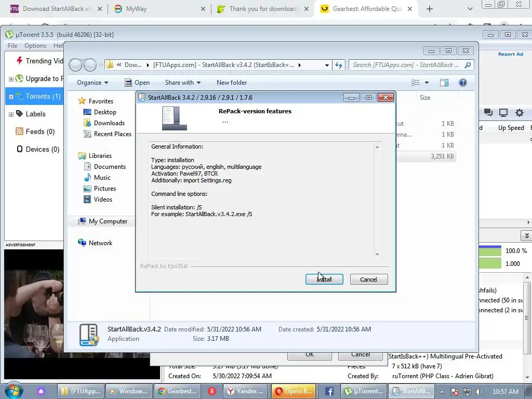Cancel the StartAllBack repack installer
532x399 pixels.
coord(368,279)
